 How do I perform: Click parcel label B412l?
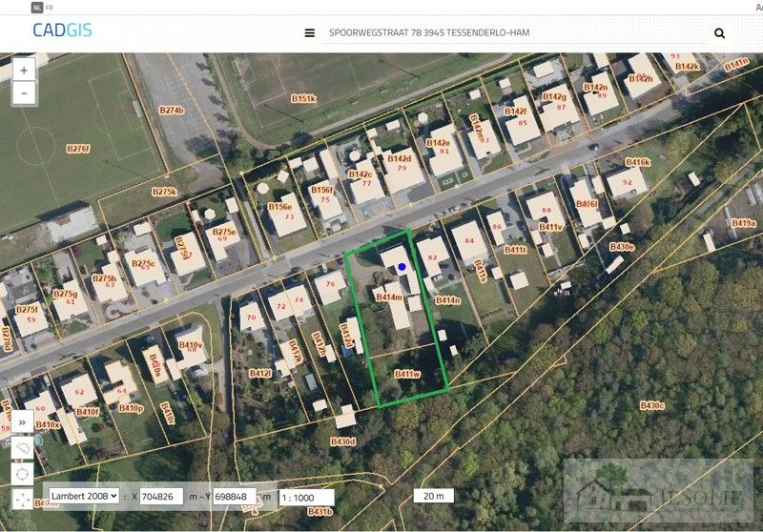pos(259,373)
